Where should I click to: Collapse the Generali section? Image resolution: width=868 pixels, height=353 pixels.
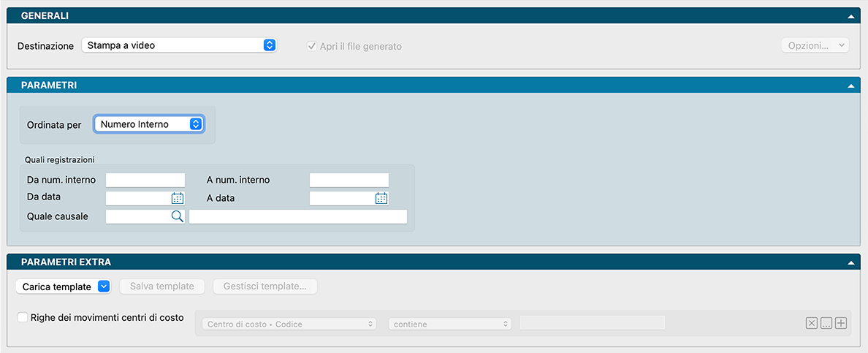(850, 16)
